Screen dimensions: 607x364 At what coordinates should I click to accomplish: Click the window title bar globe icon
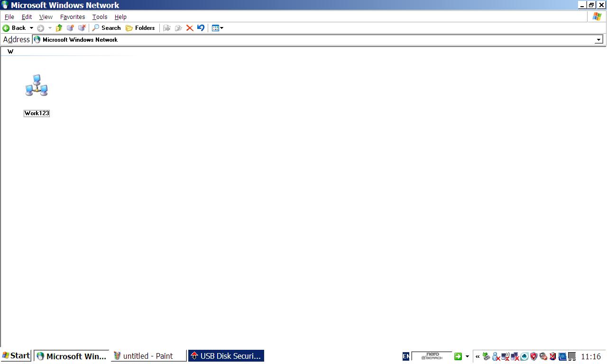click(x=5, y=5)
